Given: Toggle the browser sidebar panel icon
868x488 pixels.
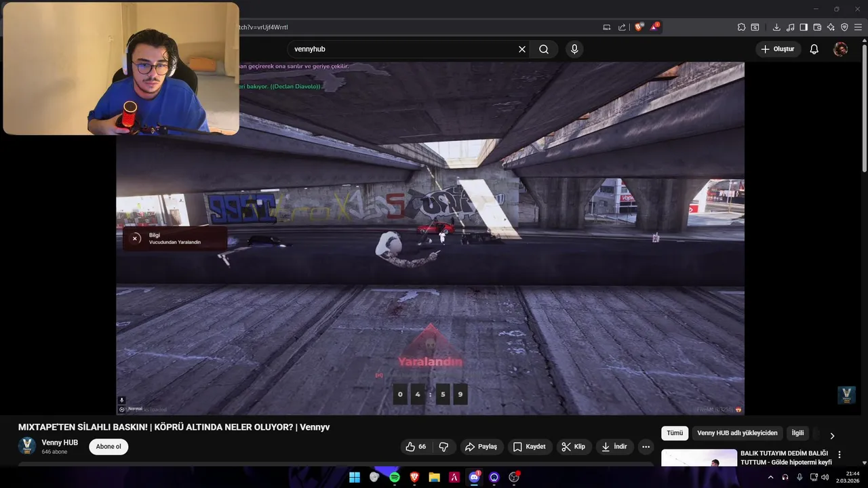Looking at the screenshot, I should pos(804,27).
